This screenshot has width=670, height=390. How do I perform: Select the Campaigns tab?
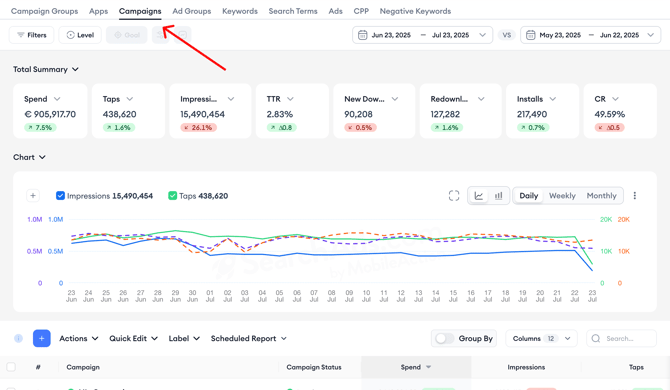(140, 11)
